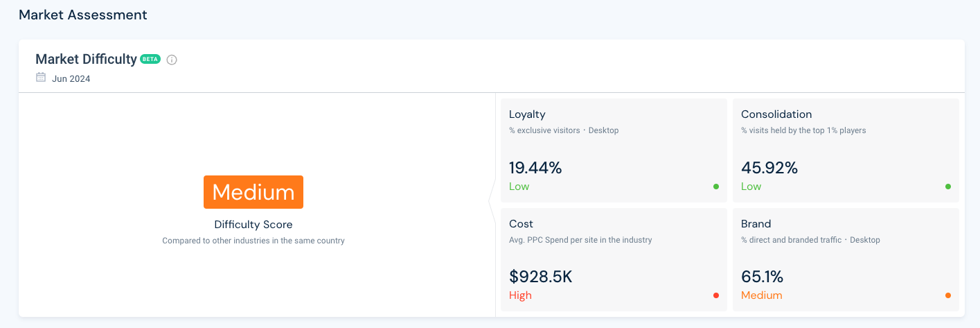Image resolution: width=980 pixels, height=328 pixels.
Task: Click the red High label under Cost
Action: (520, 295)
